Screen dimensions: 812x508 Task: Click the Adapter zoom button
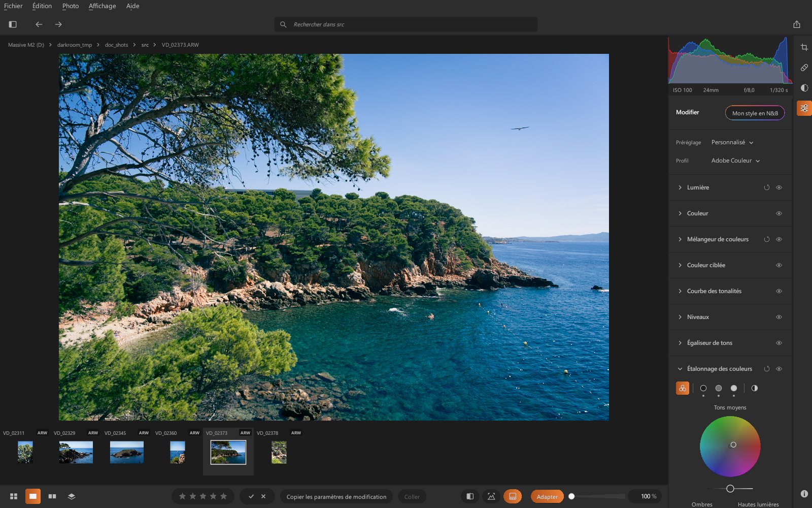coord(547,497)
